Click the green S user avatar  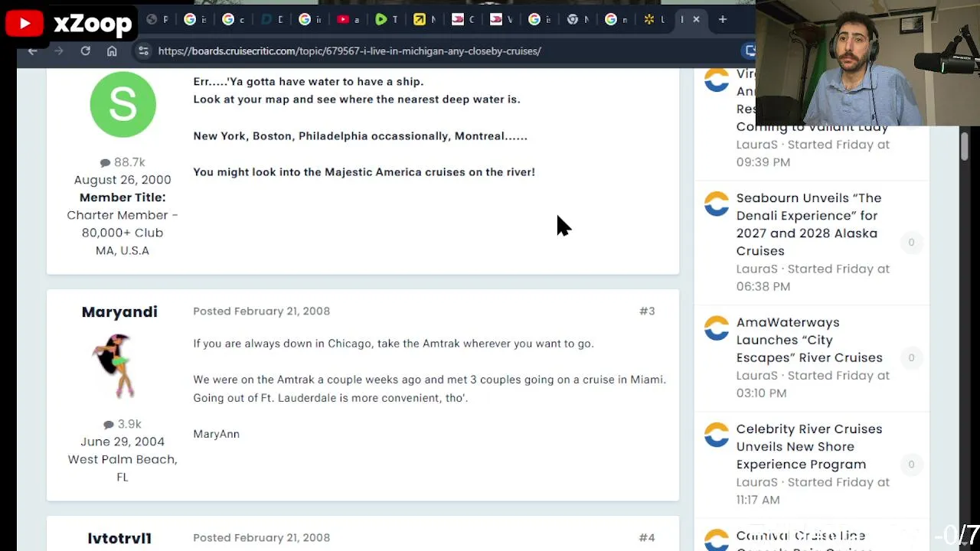click(122, 105)
